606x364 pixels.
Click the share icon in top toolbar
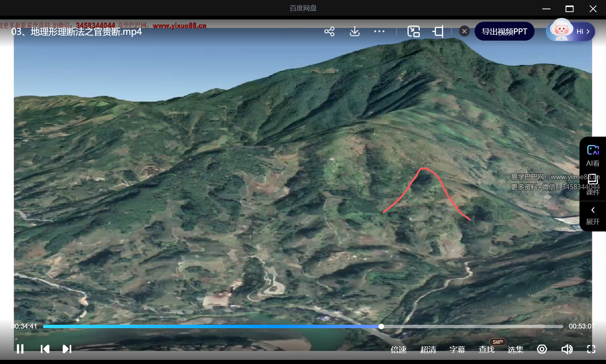coord(329,32)
